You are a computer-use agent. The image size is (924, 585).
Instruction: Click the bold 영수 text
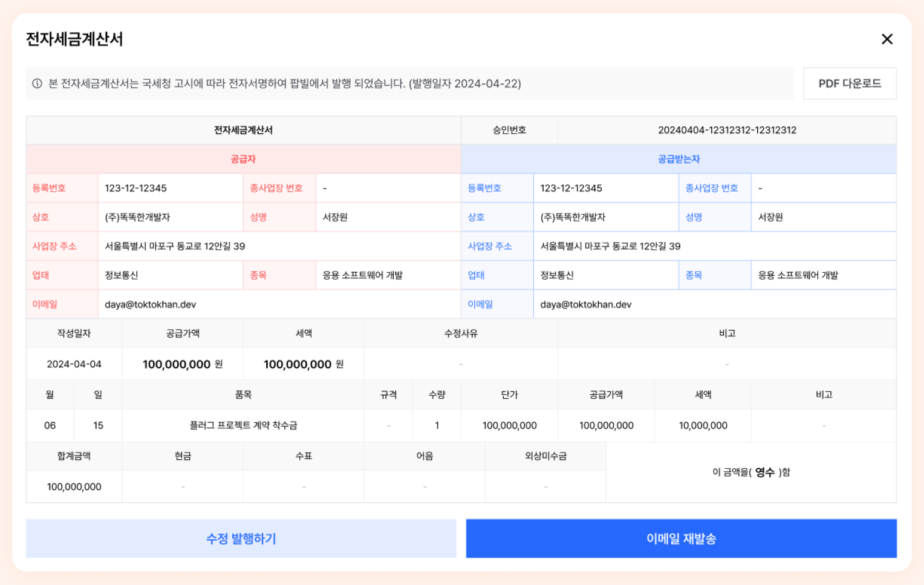coord(764,472)
